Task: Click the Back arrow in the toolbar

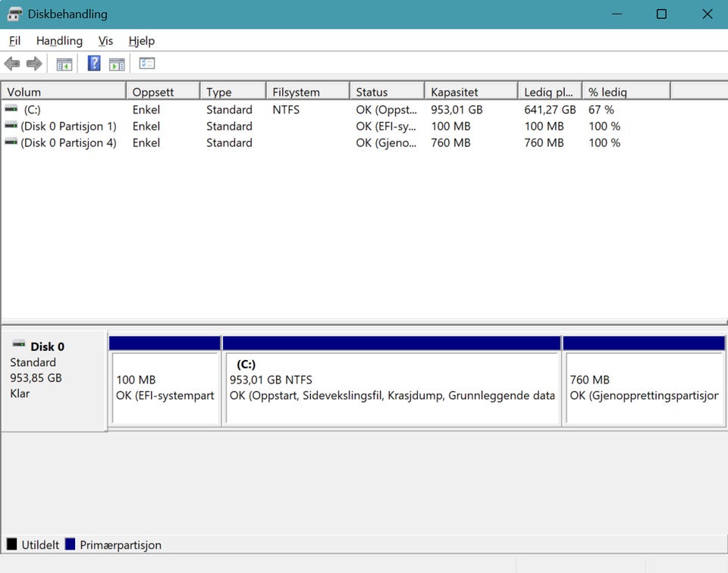Action: coord(12,64)
